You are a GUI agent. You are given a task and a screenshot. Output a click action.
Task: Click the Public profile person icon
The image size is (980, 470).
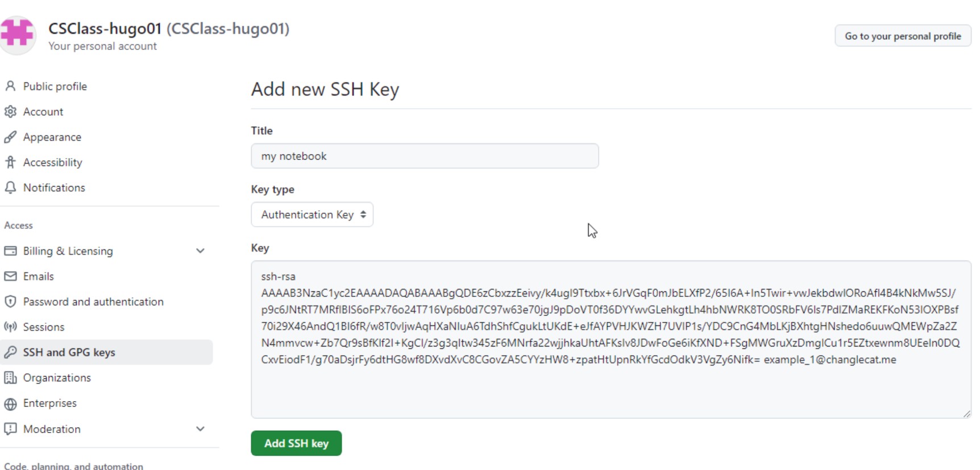pyautogui.click(x=10, y=86)
